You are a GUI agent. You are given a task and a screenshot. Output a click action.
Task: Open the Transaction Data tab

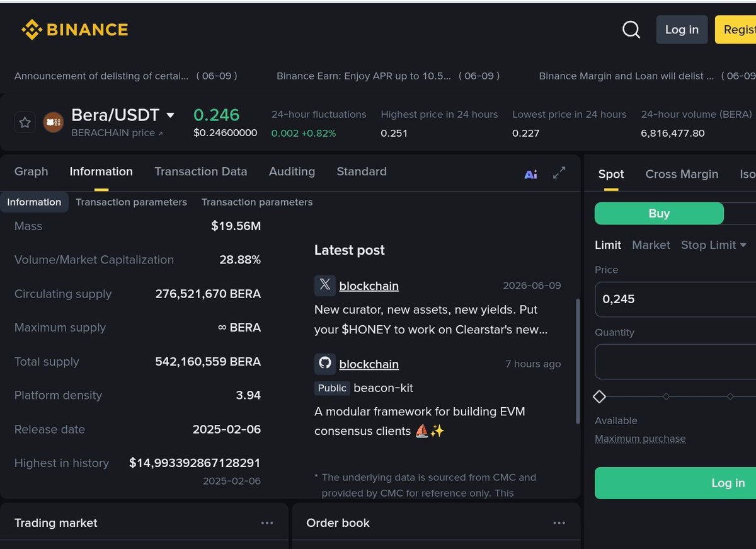pos(200,171)
